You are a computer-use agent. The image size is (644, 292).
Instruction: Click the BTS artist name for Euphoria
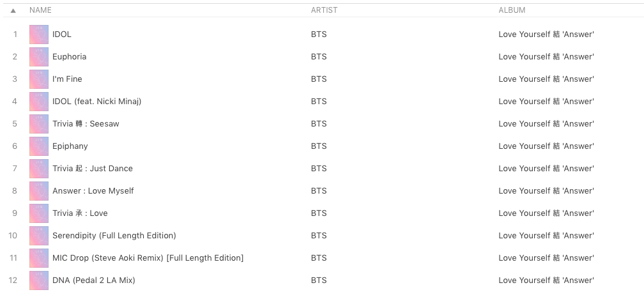coord(318,57)
